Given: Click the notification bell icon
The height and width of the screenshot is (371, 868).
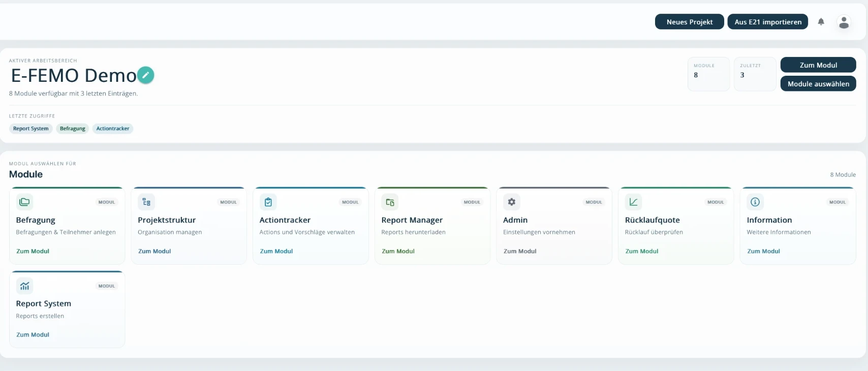Looking at the screenshot, I should (821, 22).
